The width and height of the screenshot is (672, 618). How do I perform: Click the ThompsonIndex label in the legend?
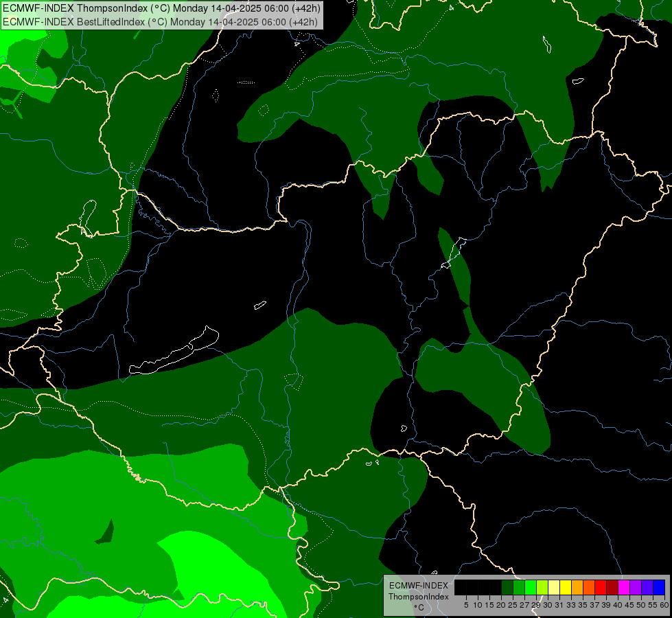tap(418, 597)
